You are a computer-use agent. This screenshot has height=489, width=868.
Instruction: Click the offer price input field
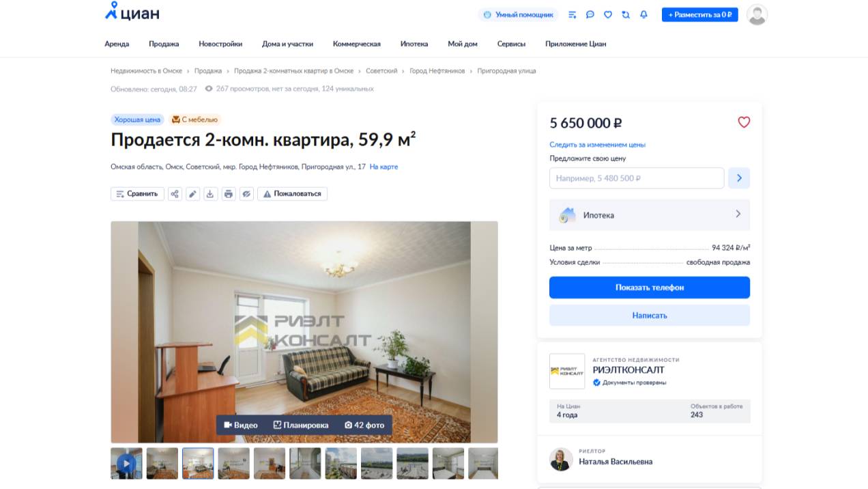tap(637, 178)
